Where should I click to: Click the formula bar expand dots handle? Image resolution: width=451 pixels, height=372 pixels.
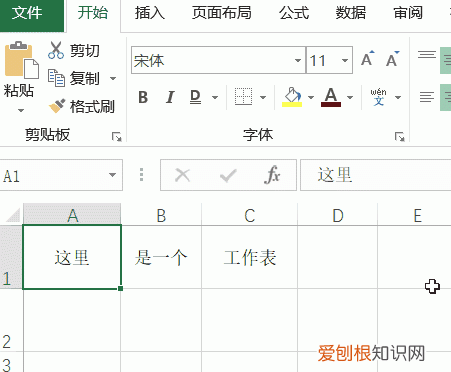[142, 175]
